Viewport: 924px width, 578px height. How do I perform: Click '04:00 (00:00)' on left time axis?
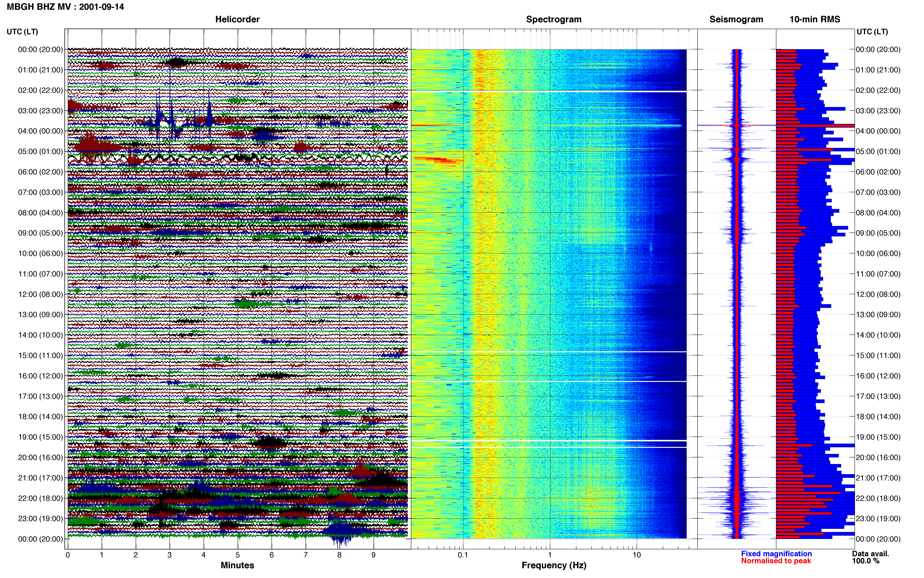41,131
